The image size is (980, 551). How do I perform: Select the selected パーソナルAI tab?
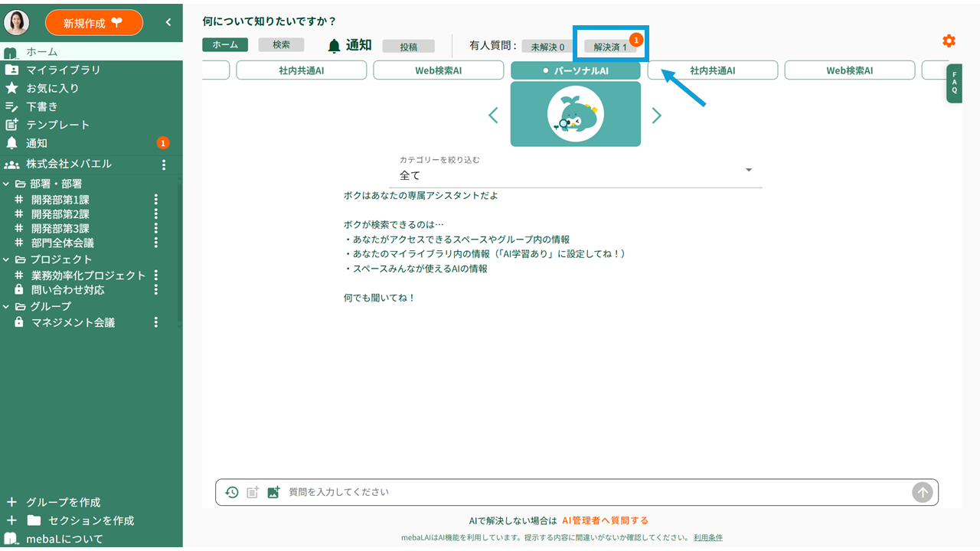point(576,70)
